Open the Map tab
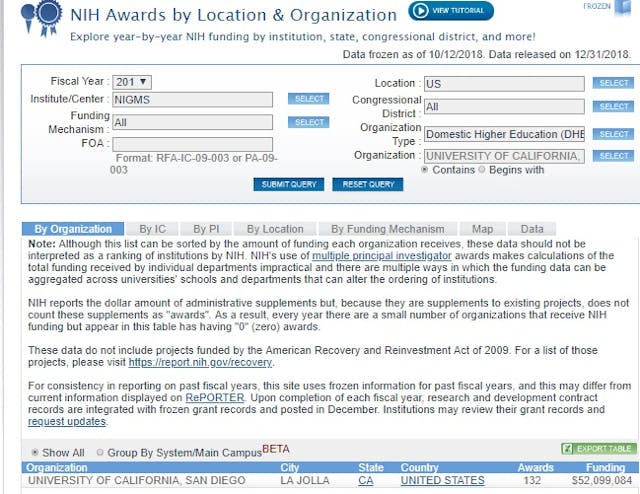This screenshot has width=640, height=494. point(482,229)
